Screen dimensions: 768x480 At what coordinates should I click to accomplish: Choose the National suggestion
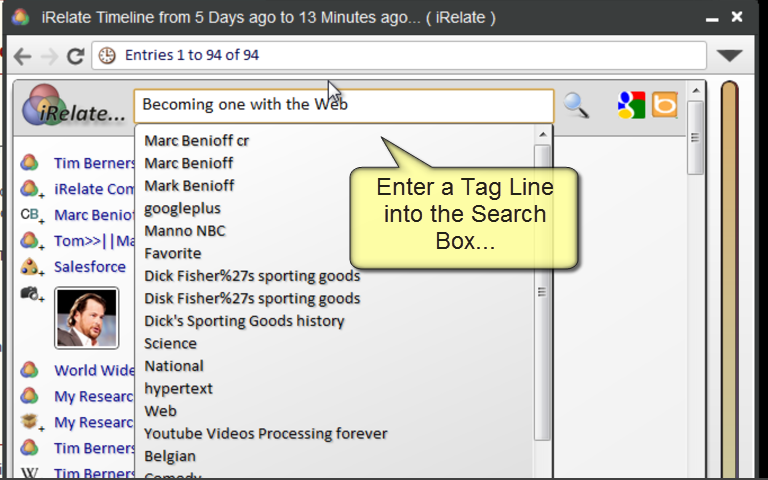tap(174, 366)
